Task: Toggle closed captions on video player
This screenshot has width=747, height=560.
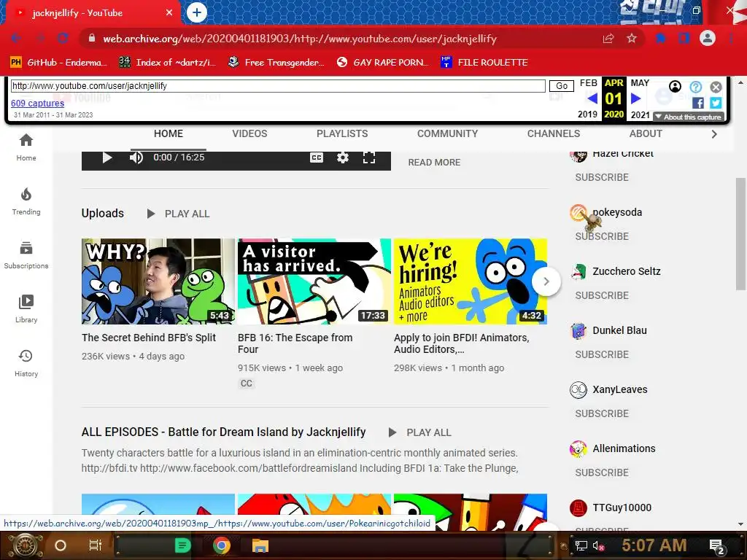Action: [317, 157]
